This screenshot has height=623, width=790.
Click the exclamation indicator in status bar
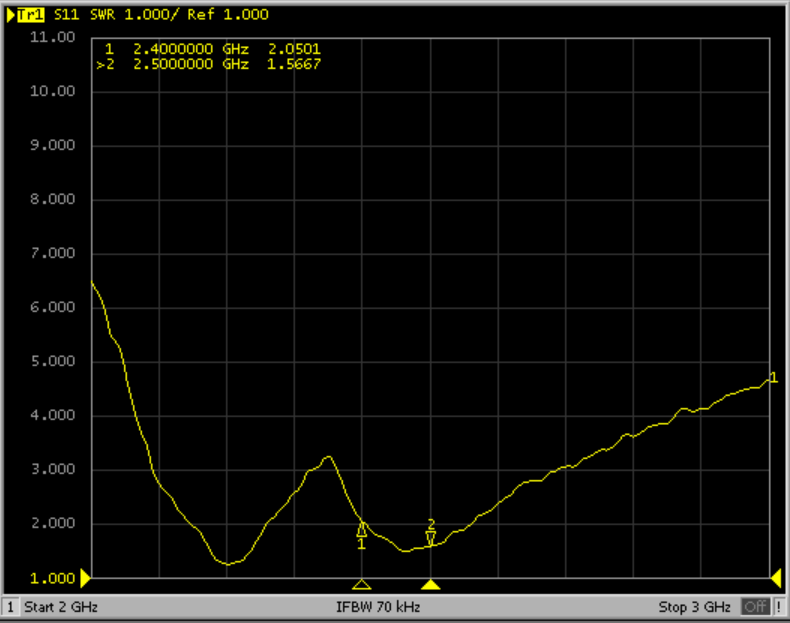[x=780, y=607]
